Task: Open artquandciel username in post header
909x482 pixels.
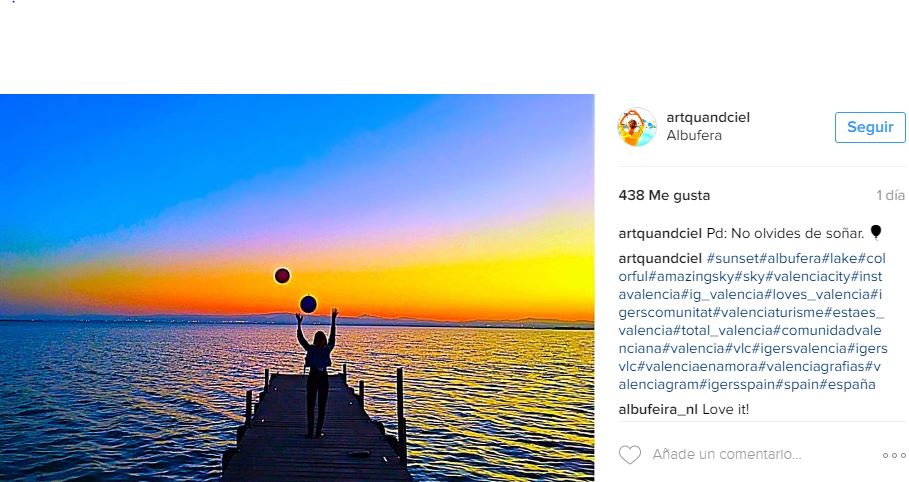Action: coord(708,118)
